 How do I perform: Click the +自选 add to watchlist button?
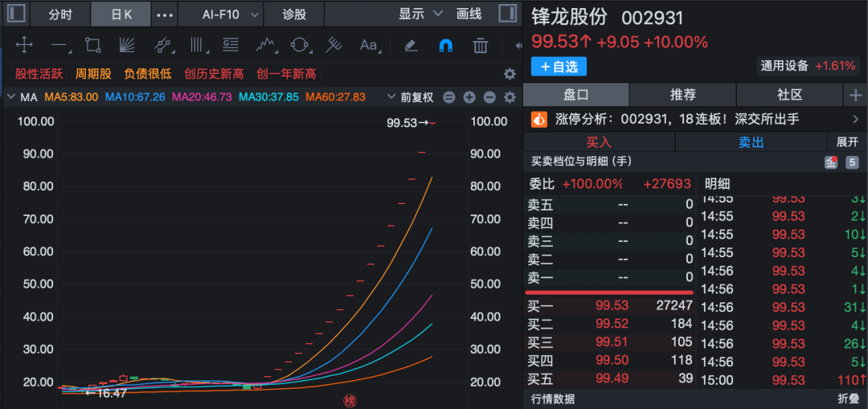(559, 66)
